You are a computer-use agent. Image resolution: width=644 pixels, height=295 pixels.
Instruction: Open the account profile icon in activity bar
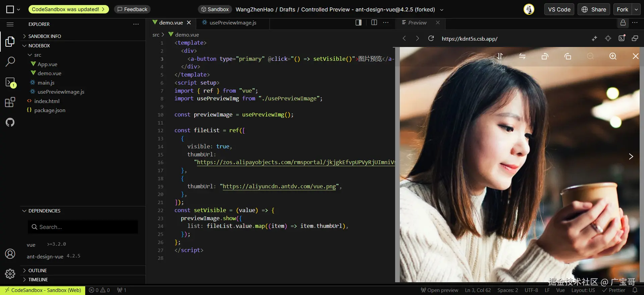coord(10,254)
